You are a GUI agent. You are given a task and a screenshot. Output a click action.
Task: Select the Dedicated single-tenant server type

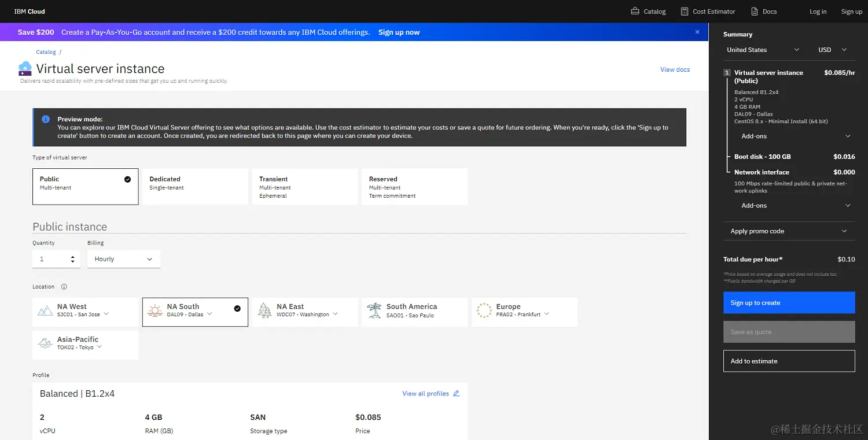pos(195,186)
